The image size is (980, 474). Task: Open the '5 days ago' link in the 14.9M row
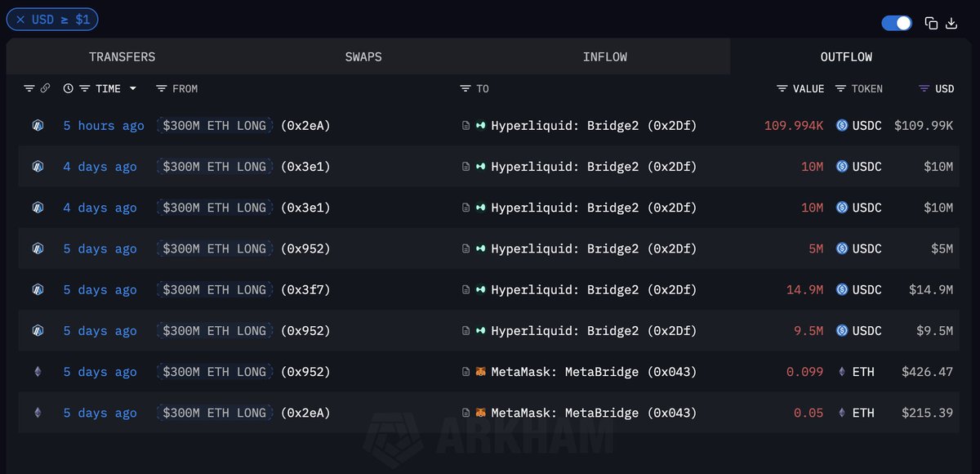tap(100, 289)
